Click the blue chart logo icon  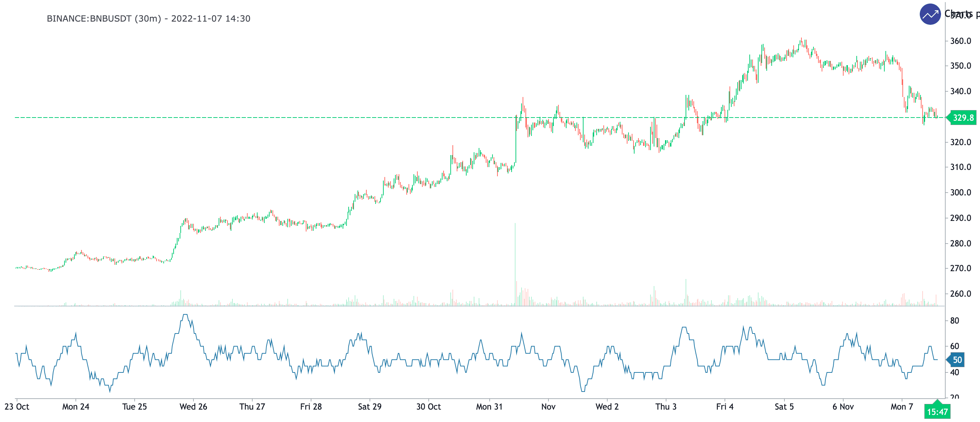[x=930, y=15]
